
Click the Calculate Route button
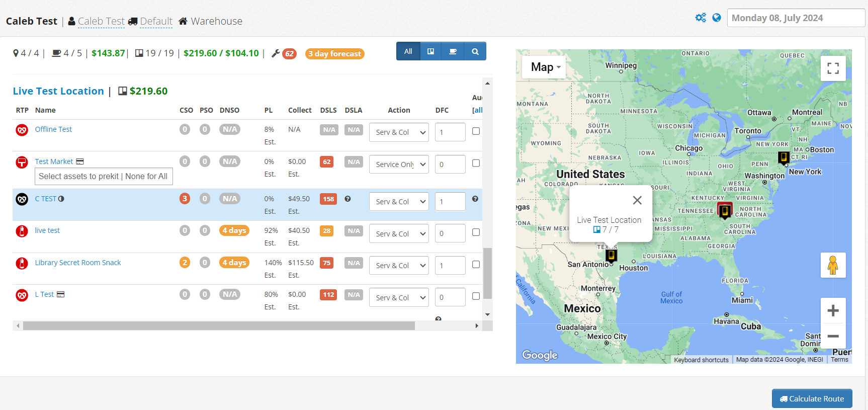click(812, 398)
